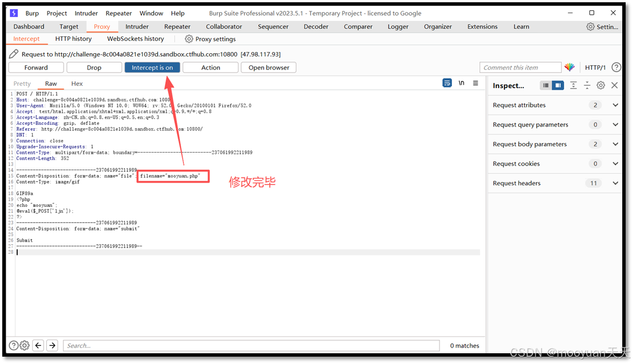Click the filename="mooyuan.php" text in request
633x364 pixels.
[170, 176]
